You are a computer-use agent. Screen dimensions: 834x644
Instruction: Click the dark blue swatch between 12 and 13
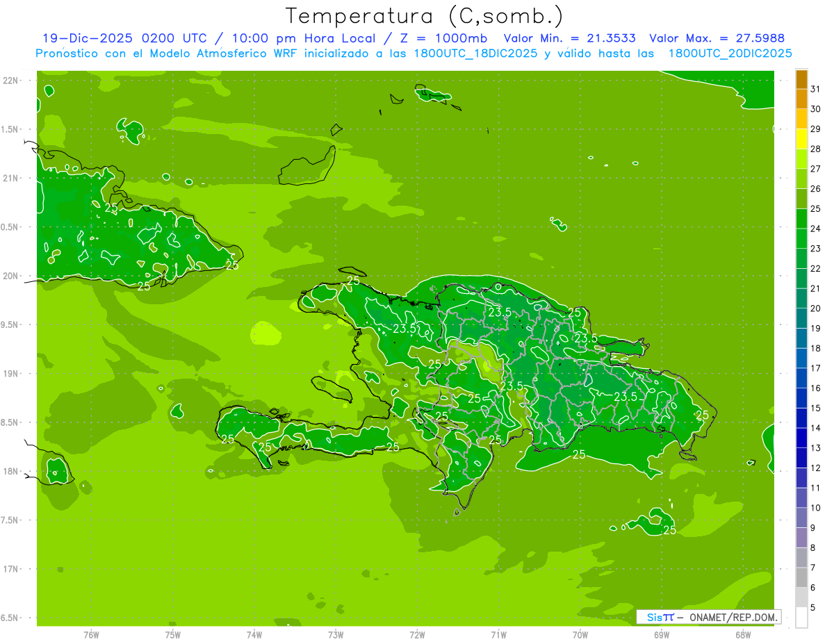point(801,458)
